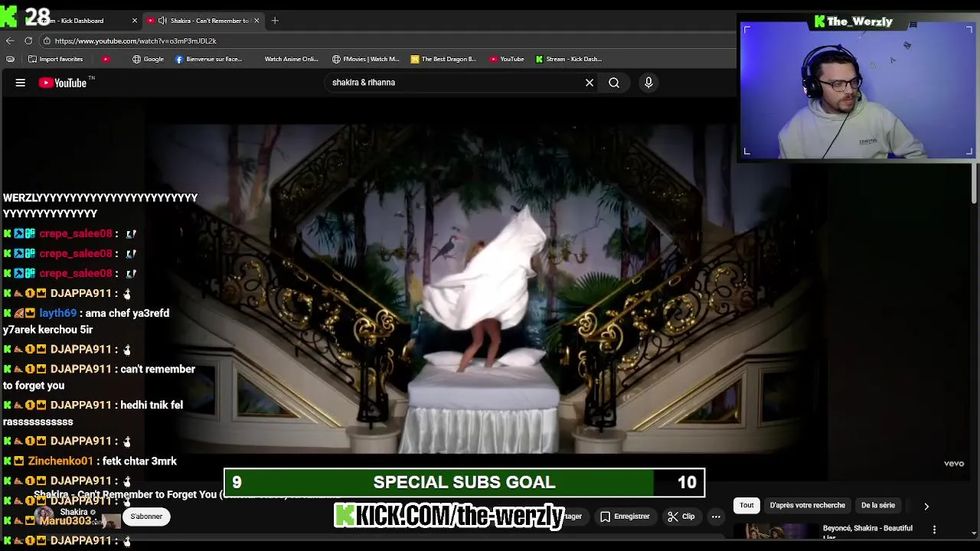
Task: Open the Import favorites bookmark
Action: (x=55, y=59)
